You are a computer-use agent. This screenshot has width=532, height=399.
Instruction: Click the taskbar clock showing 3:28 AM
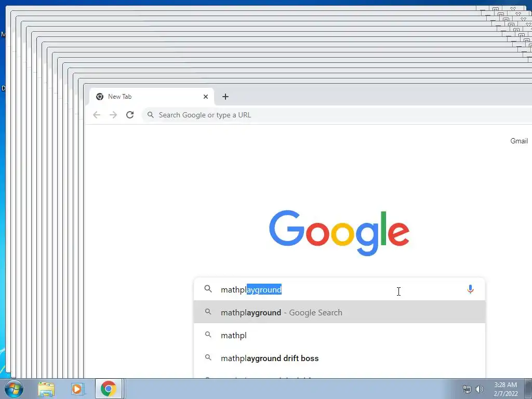click(506, 389)
